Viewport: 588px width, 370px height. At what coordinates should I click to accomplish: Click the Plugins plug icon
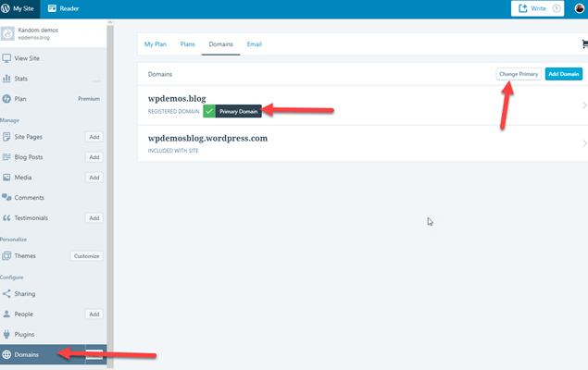pos(6,334)
